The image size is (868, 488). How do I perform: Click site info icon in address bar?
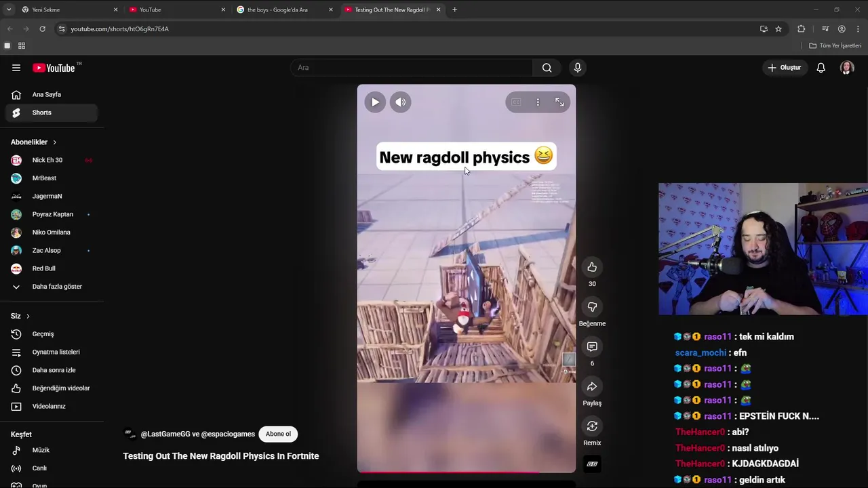click(x=62, y=29)
